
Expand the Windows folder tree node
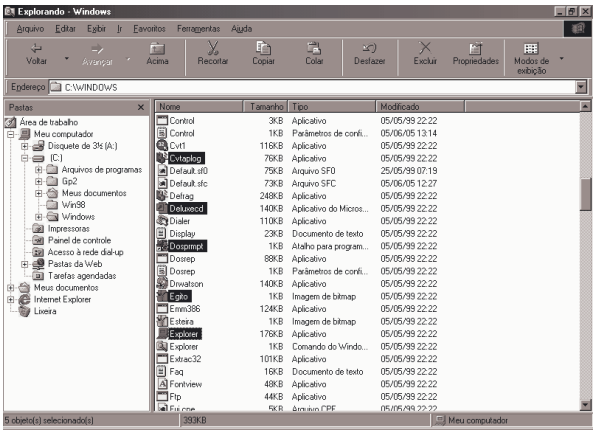click(x=38, y=217)
